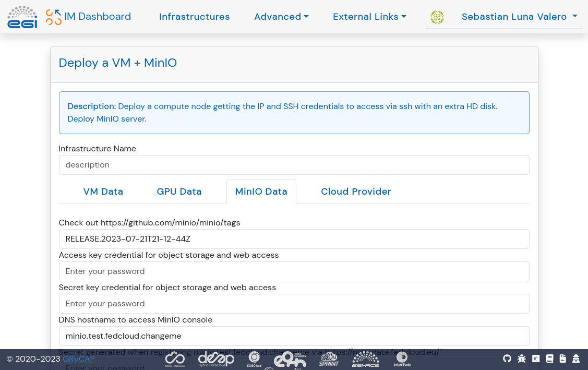The width and height of the screenshot is (588, 370).
Task: Select the MinIO Data tab
Action: [261, 192]
